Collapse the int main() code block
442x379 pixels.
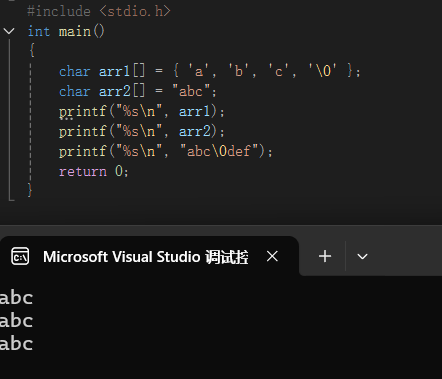(x=9, y=31)
